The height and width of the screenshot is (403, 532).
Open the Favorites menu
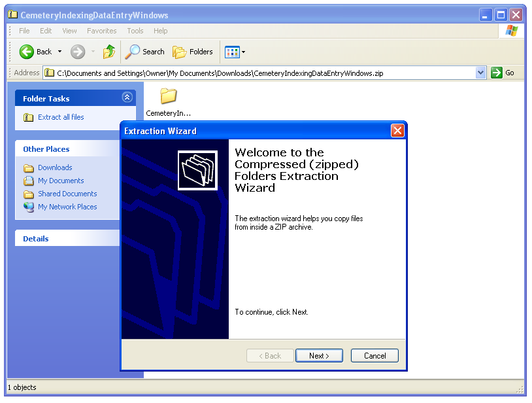102,31
